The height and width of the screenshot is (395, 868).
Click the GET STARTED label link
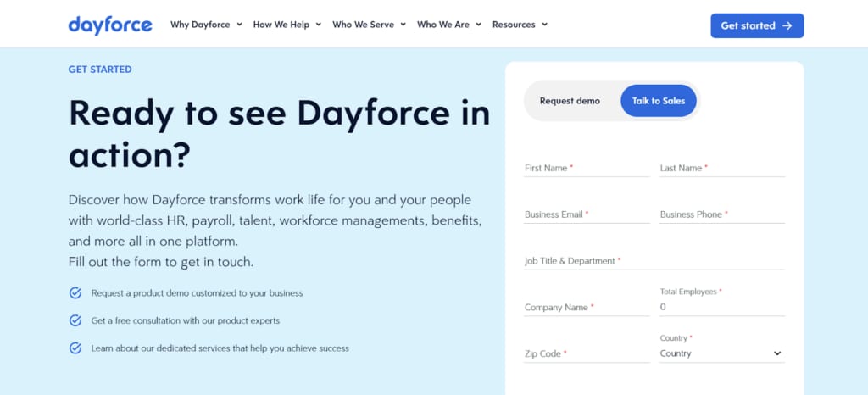point(100,70)
